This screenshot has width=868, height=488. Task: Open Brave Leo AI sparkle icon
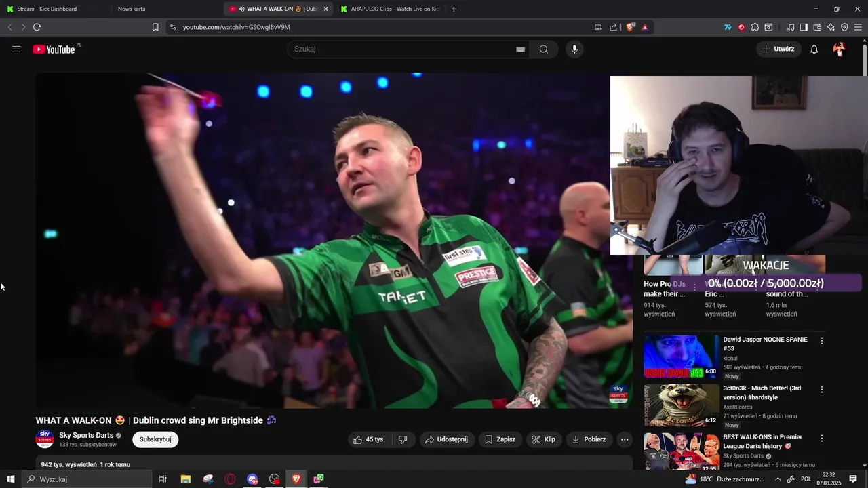click(831, 27)
